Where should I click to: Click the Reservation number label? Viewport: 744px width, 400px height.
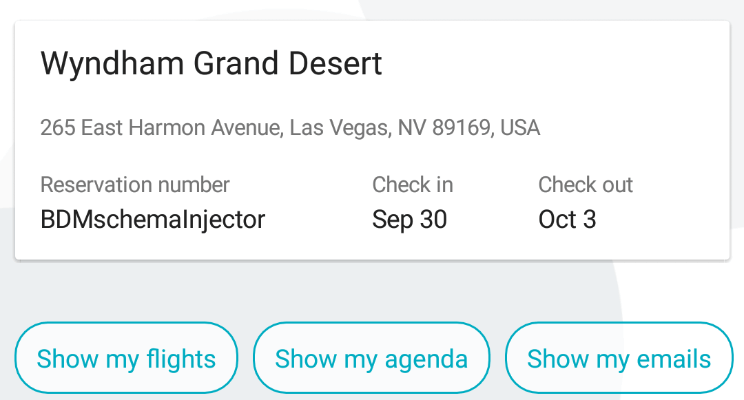[x=135, y=185]
